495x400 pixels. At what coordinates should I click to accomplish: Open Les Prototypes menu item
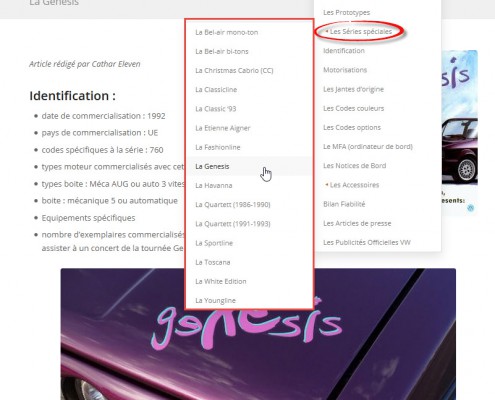tap(346, 12)
